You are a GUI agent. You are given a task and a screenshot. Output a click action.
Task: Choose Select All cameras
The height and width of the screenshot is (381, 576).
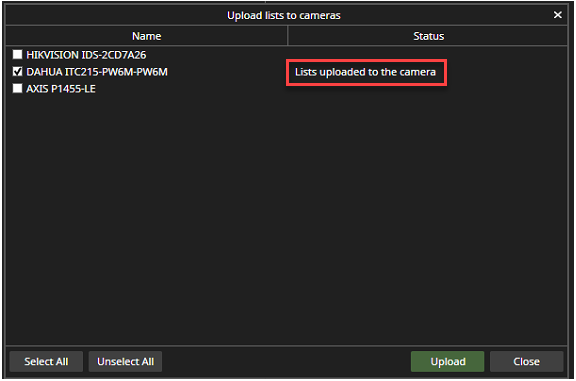tap(46, 362)
